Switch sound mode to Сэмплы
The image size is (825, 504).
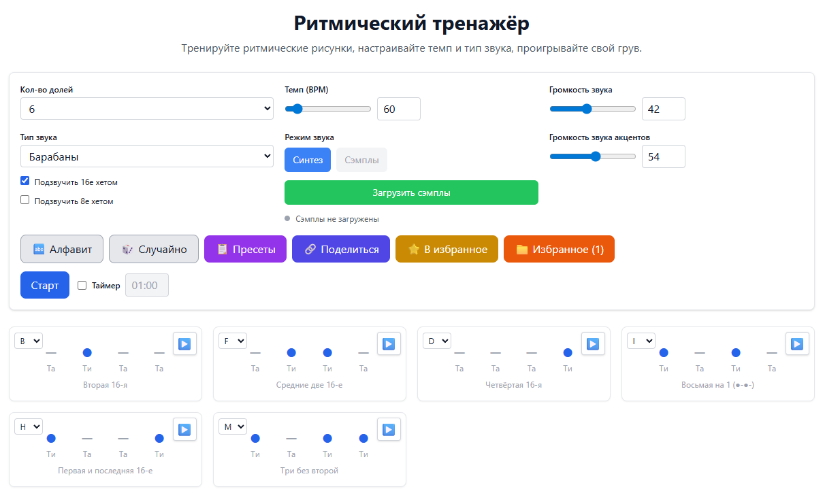point(361,159)
